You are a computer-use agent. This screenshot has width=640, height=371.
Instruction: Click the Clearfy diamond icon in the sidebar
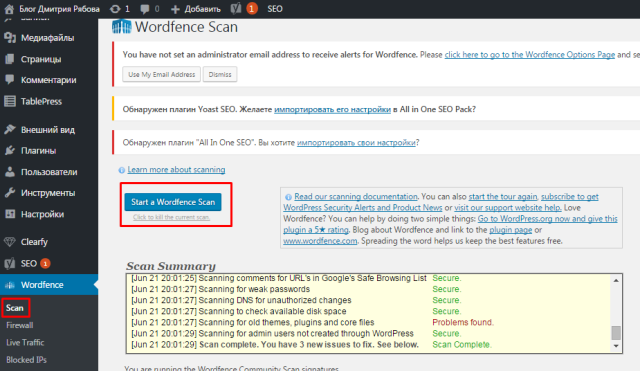point(10,242)
